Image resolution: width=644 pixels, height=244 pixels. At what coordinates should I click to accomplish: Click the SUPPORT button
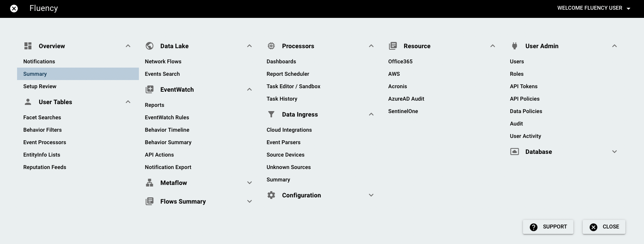[x=548, y=227]
